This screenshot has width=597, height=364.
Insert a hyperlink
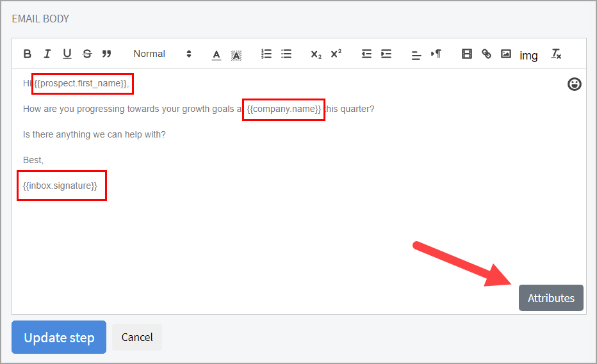[x=486, y=54]
